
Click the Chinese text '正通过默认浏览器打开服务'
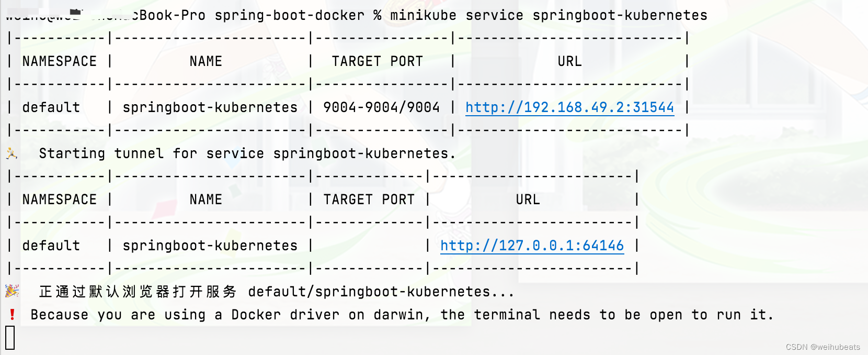(138, 292)
